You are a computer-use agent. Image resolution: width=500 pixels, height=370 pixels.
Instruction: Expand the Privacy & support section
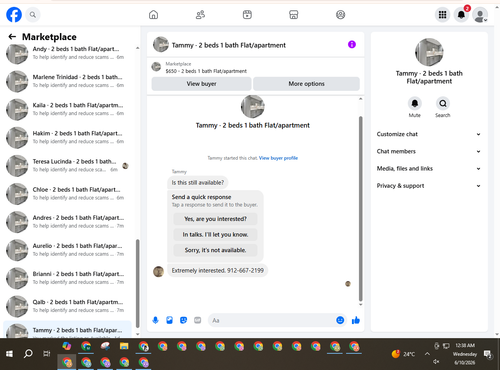(x=429, y=186)
